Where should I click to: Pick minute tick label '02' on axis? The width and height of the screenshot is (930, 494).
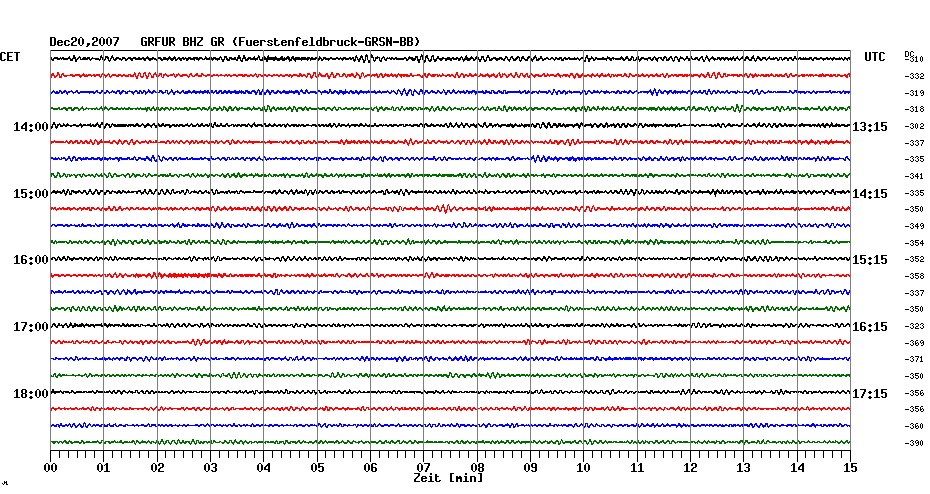pyautogui.click(x=157, y=468)
